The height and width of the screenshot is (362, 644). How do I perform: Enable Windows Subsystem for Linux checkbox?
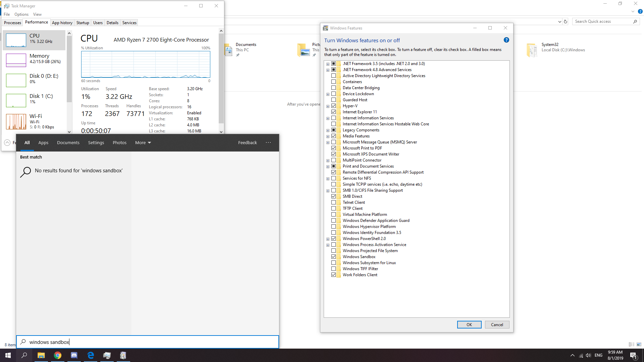point(333,263)
